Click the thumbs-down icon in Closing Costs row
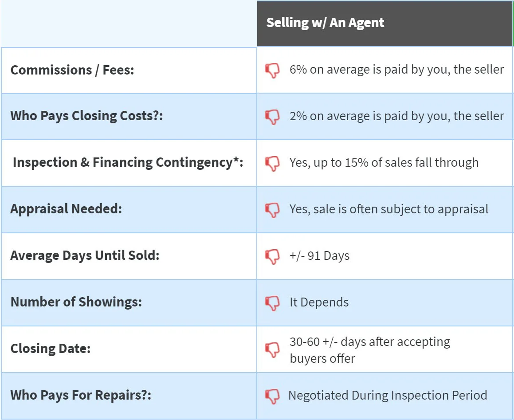 [272, 117]
